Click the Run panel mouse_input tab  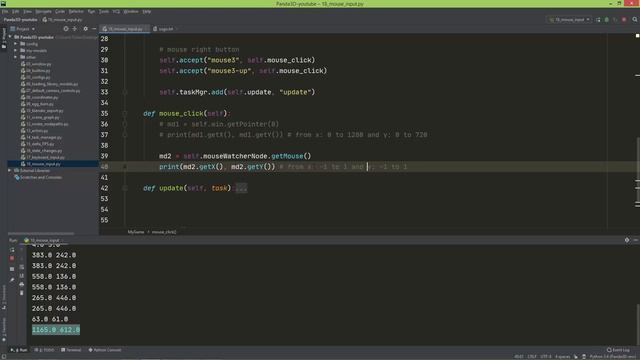42,240
